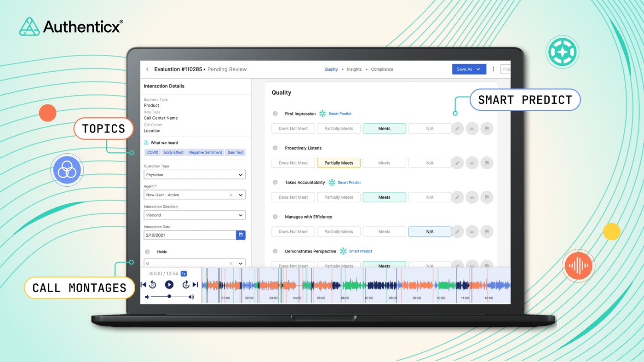Screen dimensions: 644x362
Task: Select Does Not Meet for Takes Accountability
Action: pos(293,197)
